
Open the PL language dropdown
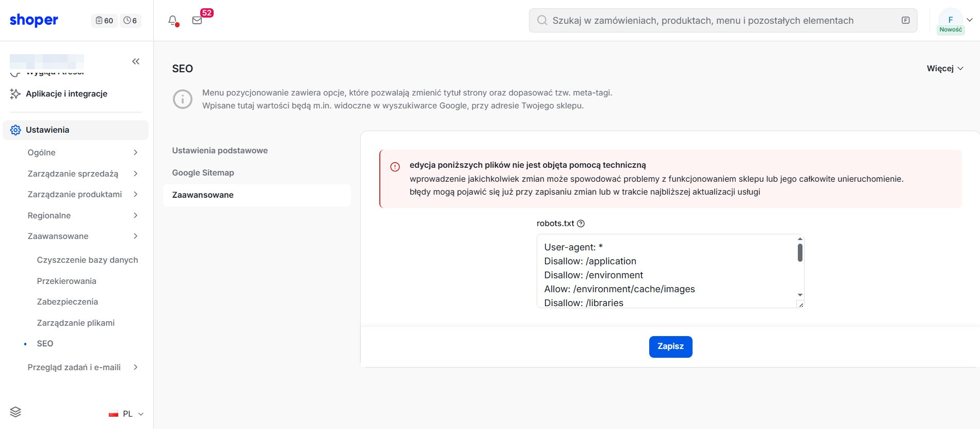tap(126, 414)
